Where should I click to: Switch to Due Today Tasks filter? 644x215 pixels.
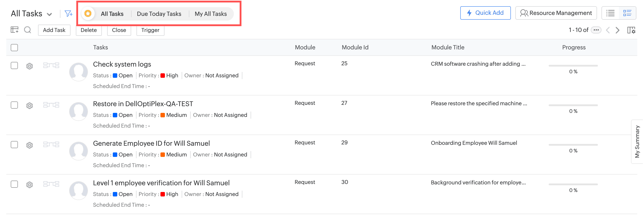coord(159,14)
